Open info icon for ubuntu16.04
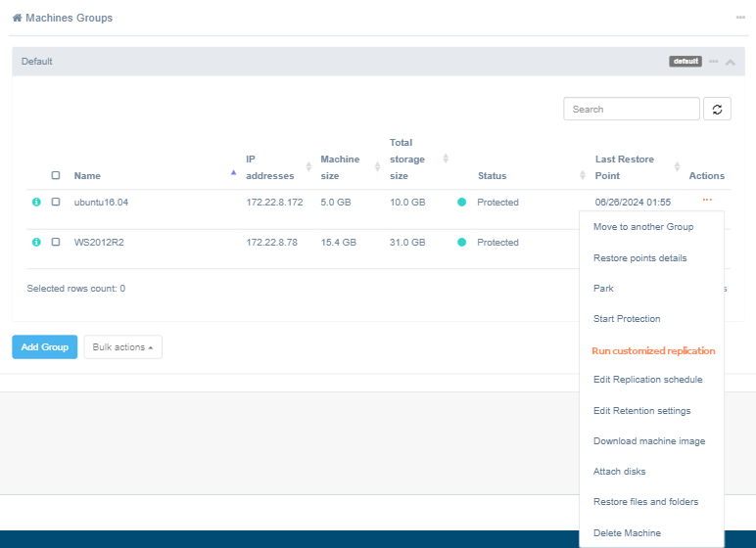This screenshot has height=548, width=756. pyautogui.click(x=36, y=202)
